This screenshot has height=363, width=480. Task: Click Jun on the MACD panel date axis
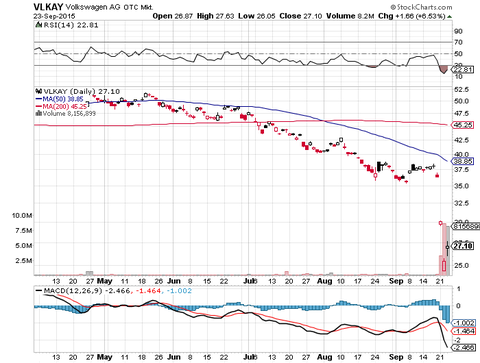(174, 357)
